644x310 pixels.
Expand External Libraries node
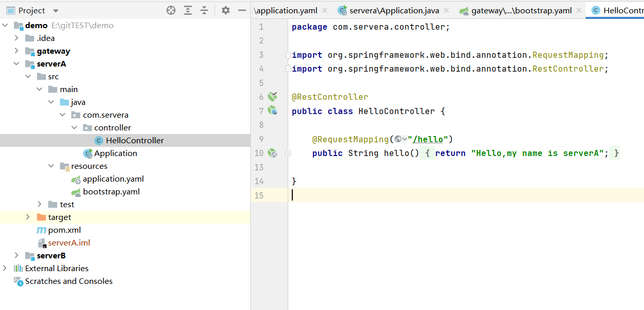pyautogui.click(x=5, y=268)
